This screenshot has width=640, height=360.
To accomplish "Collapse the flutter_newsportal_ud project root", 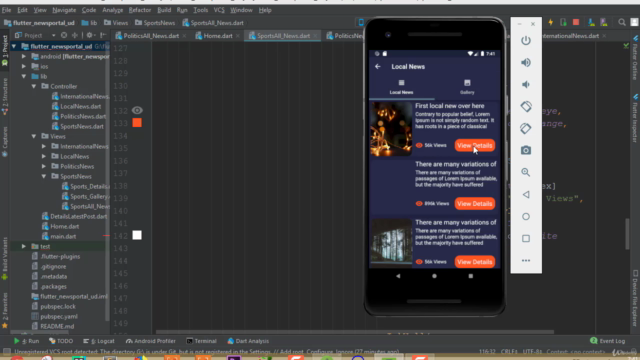I will point(14,46).
